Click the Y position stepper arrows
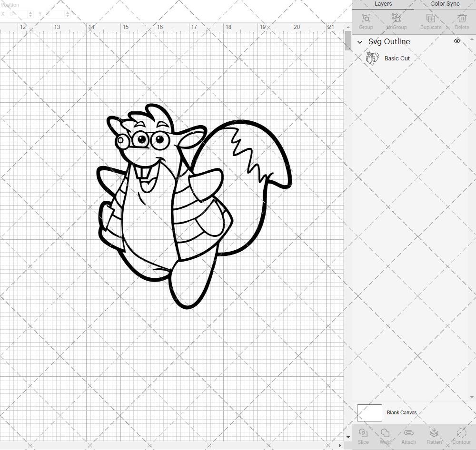 click(68, 14)
